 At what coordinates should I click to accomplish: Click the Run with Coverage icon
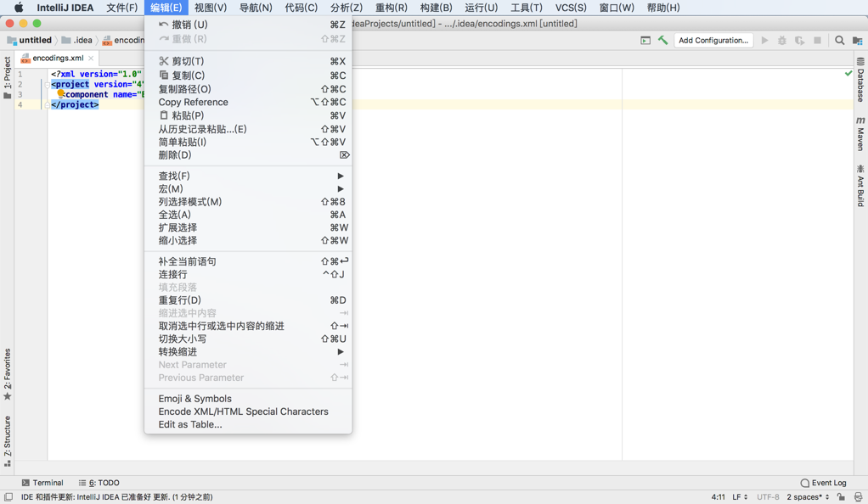[800, 41]
